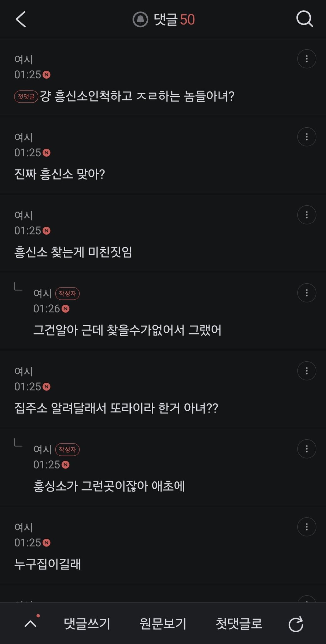326x644 pixels.
Task: Click the 댓글 50 header title
Action: point(174,19)
